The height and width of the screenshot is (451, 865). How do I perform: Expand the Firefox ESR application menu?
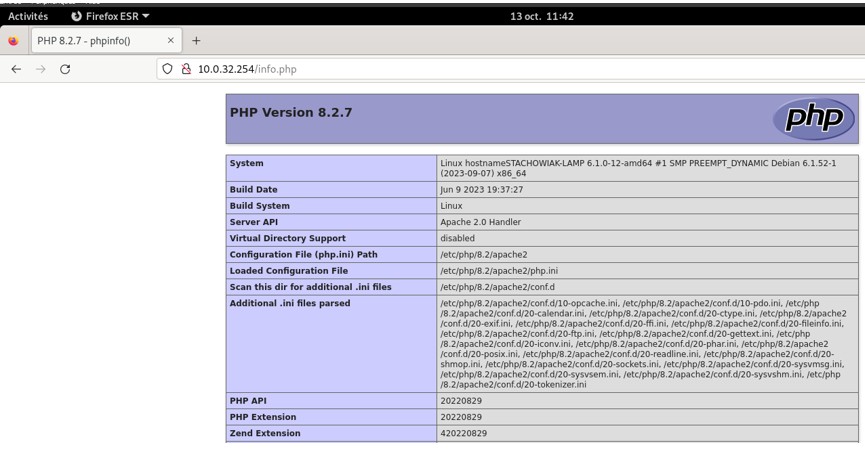pyautogui.click(x=110, y=16)
